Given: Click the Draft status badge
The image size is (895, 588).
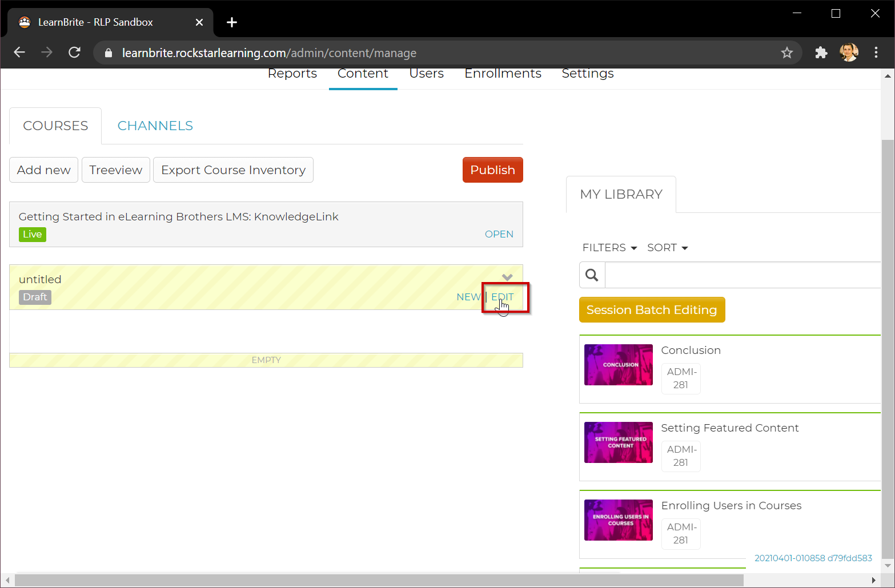Looking at the screenshot, I should tap(35, 297).
